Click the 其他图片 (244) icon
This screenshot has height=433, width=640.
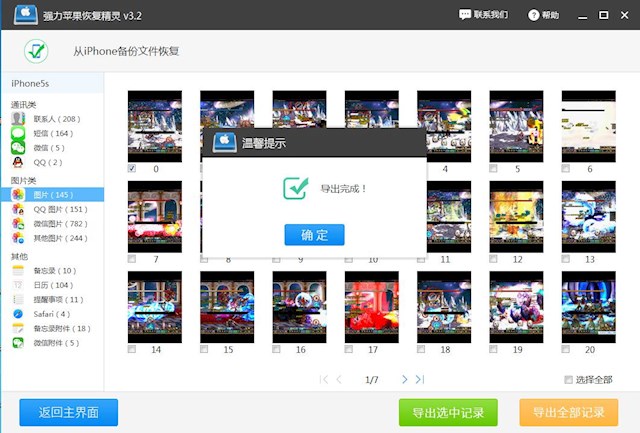[x=18, y=238]
